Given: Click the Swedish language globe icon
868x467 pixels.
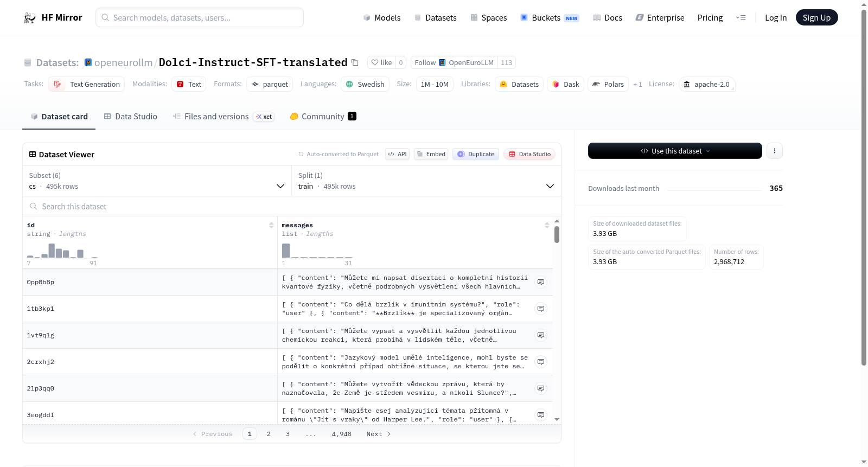Looking at the screenshot, I should (349, 84).
